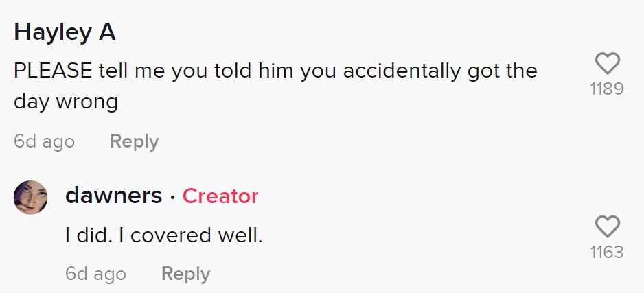Click the red Creator badge
644x293 pixels.
click(220, 196)
